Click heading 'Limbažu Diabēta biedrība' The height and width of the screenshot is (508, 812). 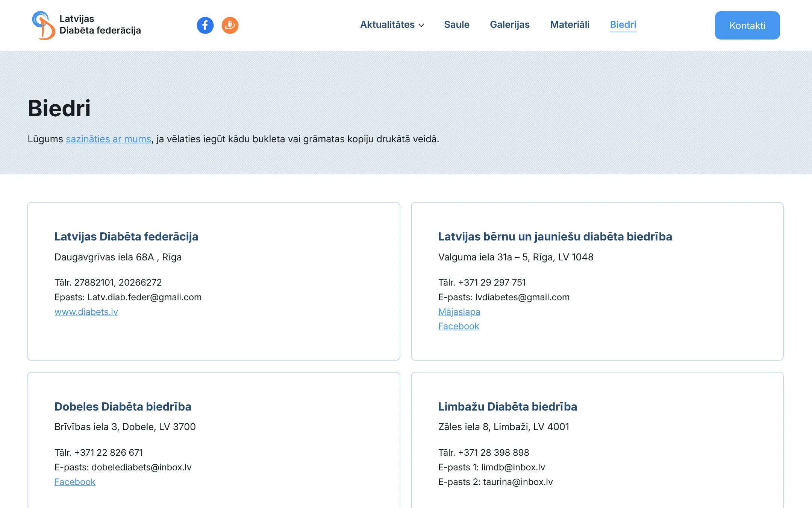[507, 407]
